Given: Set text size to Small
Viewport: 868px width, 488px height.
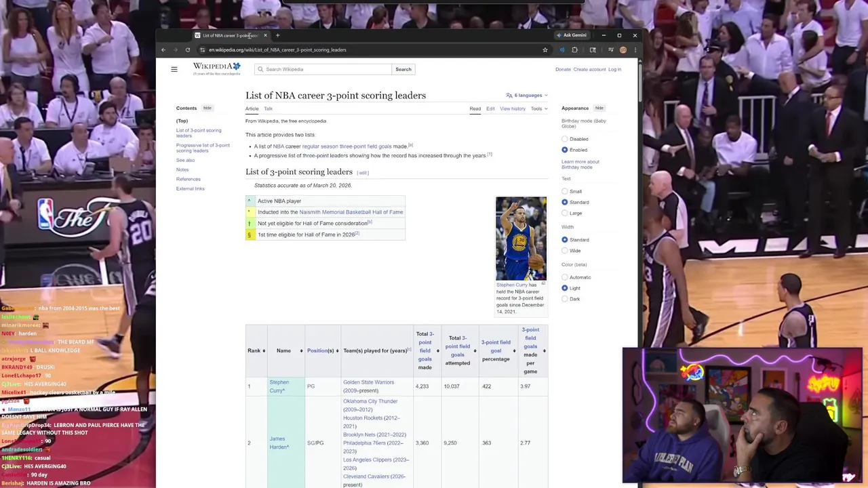Looking at the screenshot, I should click(x=565, y=191).
